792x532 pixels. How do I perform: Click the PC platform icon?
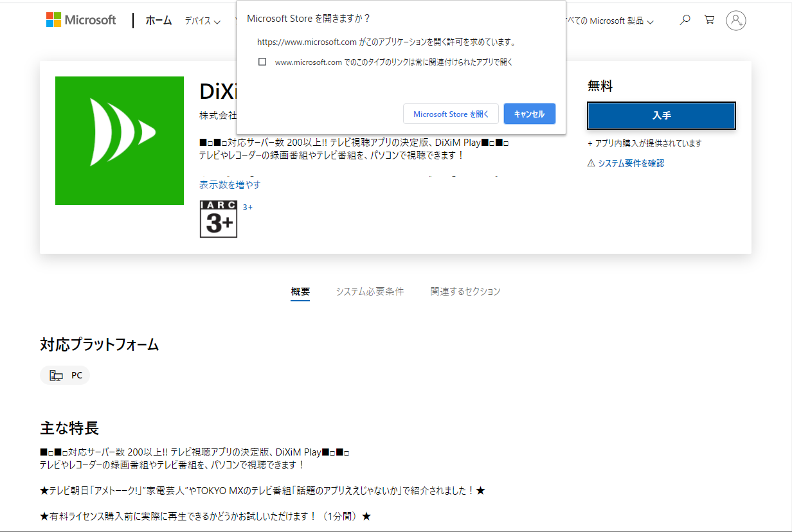pyautogui.click(x=57, y=376)
